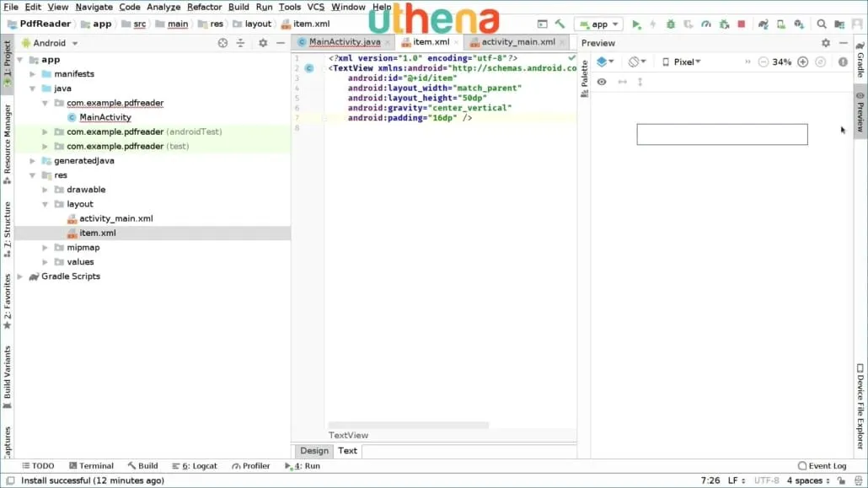Open Preview panel settings gear

pos(825,43)
